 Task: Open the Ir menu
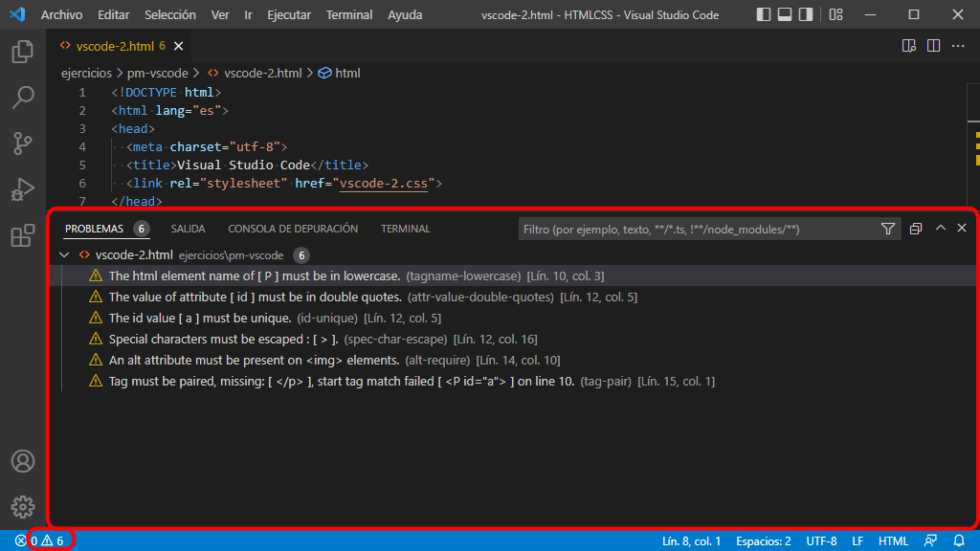tap(248, 14)
